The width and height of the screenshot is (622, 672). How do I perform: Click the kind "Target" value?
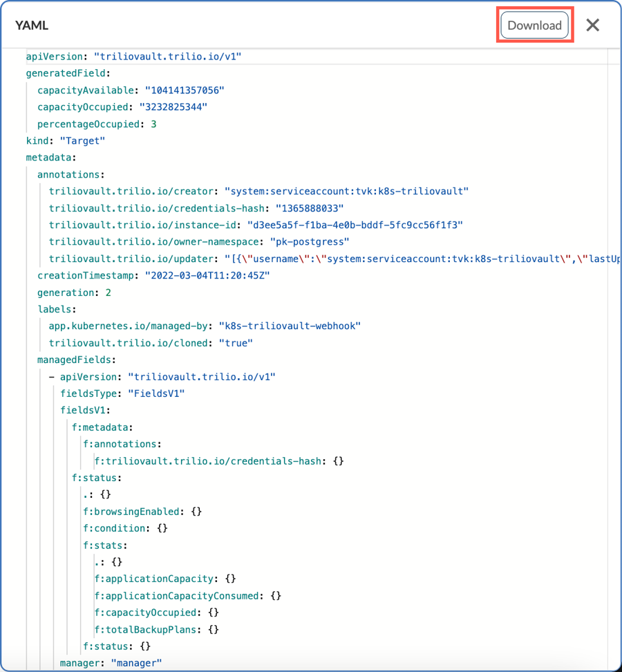pos(82,141)
